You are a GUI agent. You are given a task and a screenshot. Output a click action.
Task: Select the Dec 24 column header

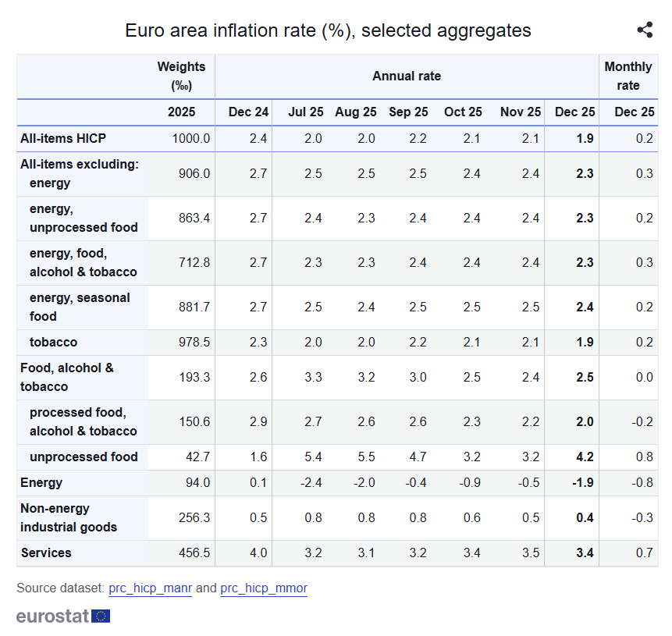coord(248,112)
